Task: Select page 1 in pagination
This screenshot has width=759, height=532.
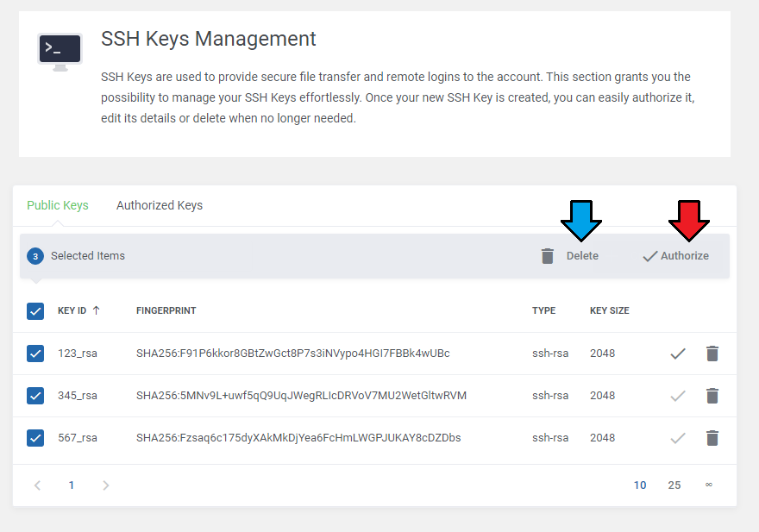Action: [71, 485]
